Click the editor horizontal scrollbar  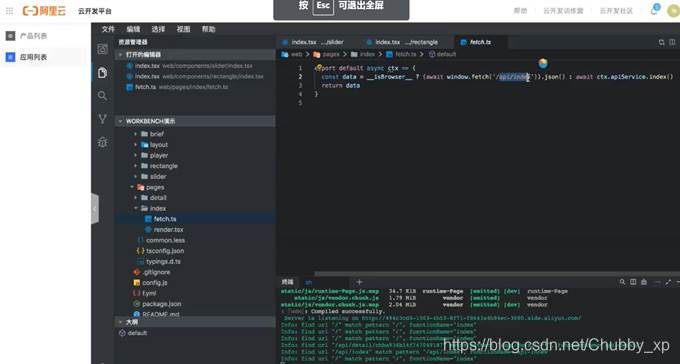497,274
